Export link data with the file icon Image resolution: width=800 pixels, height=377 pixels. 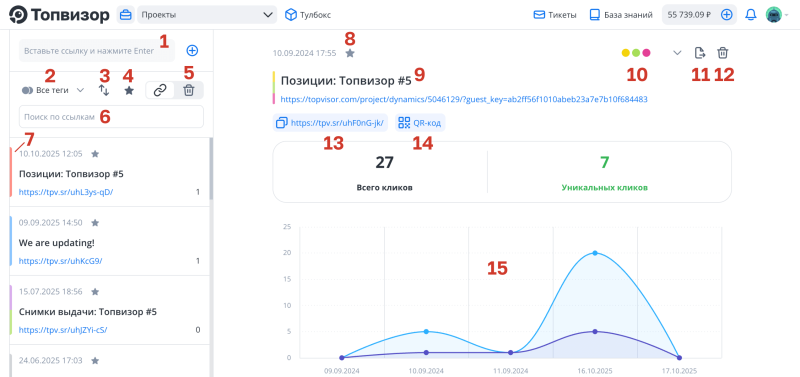tap(701, 53)
